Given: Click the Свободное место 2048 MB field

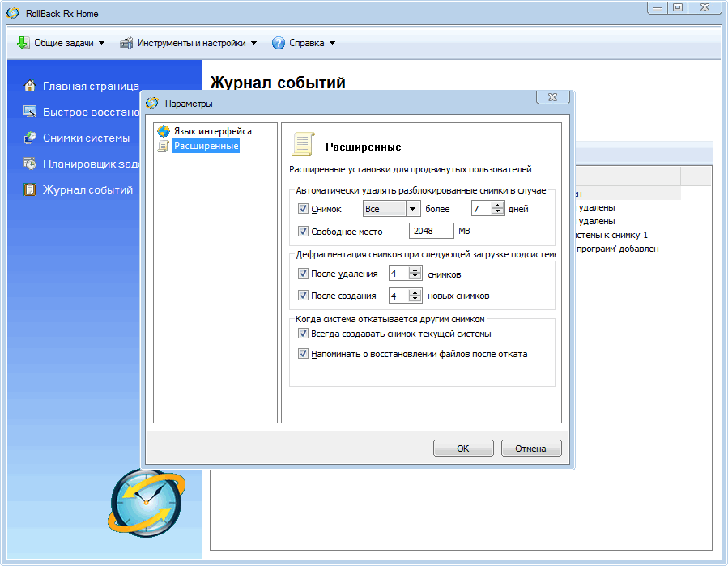Looking at the screenshot, I should click(432, 231).
